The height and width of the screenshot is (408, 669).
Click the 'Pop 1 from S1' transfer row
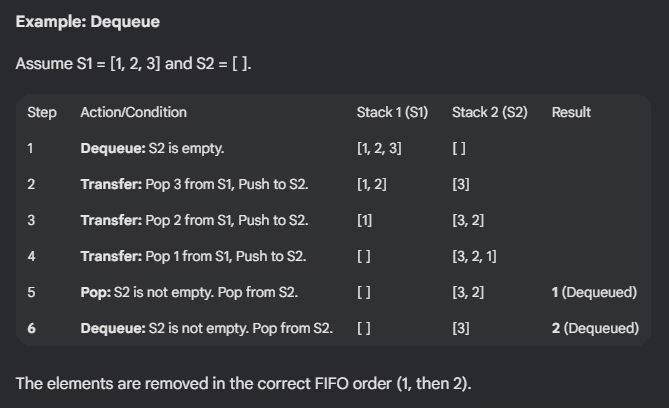click(193, 256)
